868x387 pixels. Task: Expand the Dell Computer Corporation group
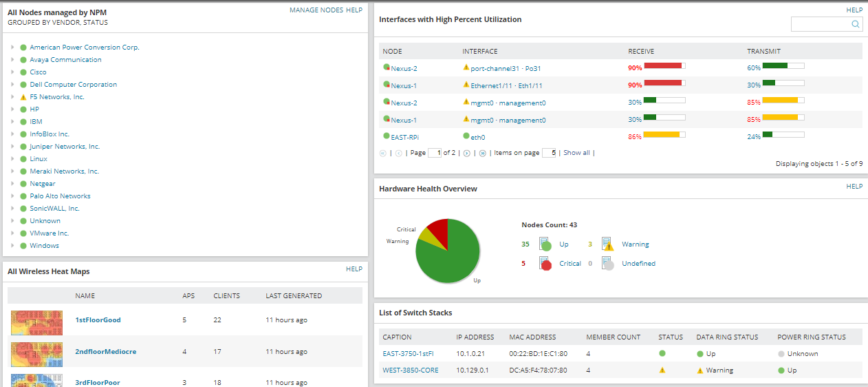pyautogui.click(x=12, y=85)
